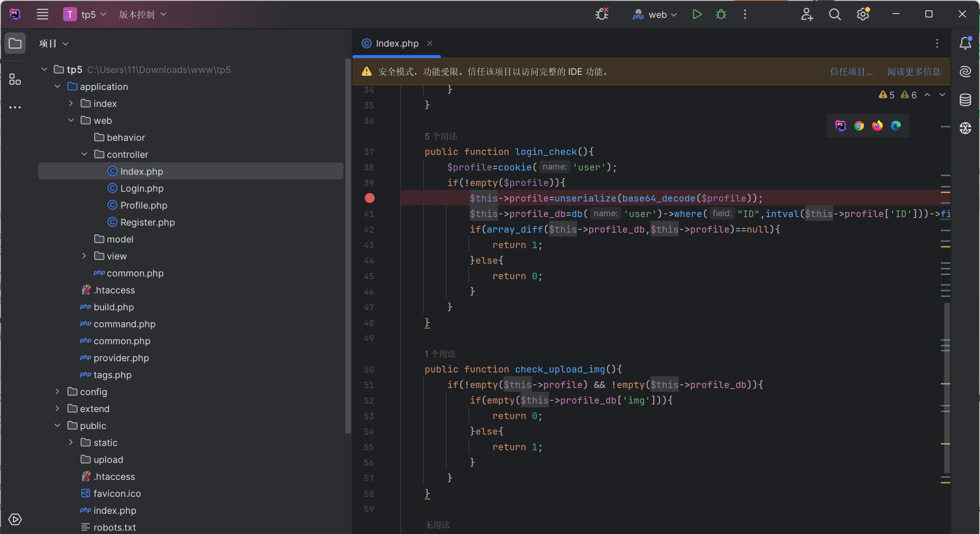The height and width of the screenshot is (534, 980).
Task: Expand the view folder
Action: pos(84,256)
